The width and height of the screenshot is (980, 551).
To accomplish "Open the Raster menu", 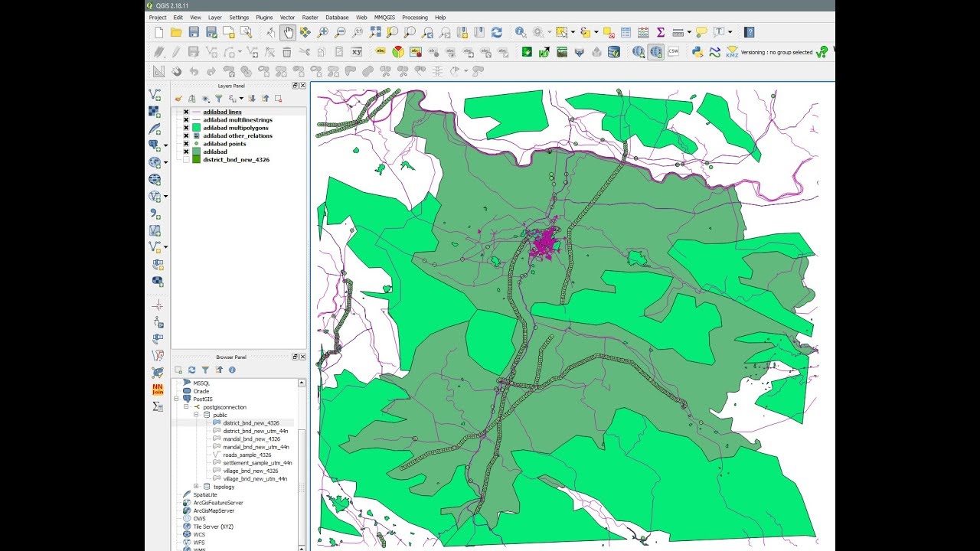I will (310, 17).
